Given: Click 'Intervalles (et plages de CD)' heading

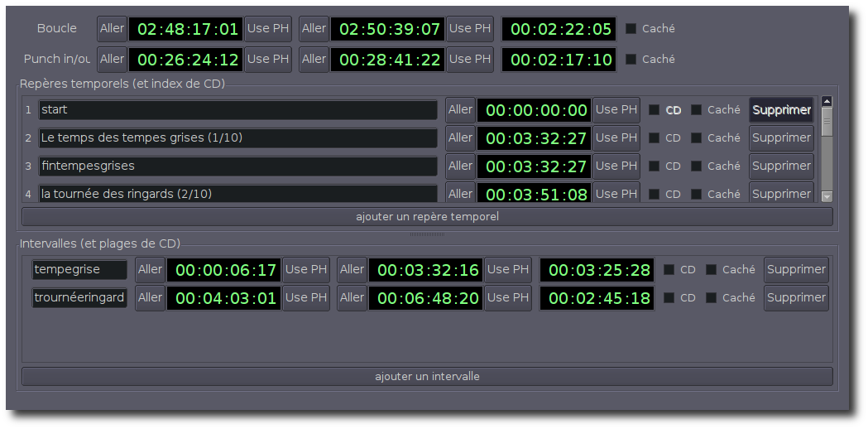Looking at the screenshot, I should tap(100, 243).
